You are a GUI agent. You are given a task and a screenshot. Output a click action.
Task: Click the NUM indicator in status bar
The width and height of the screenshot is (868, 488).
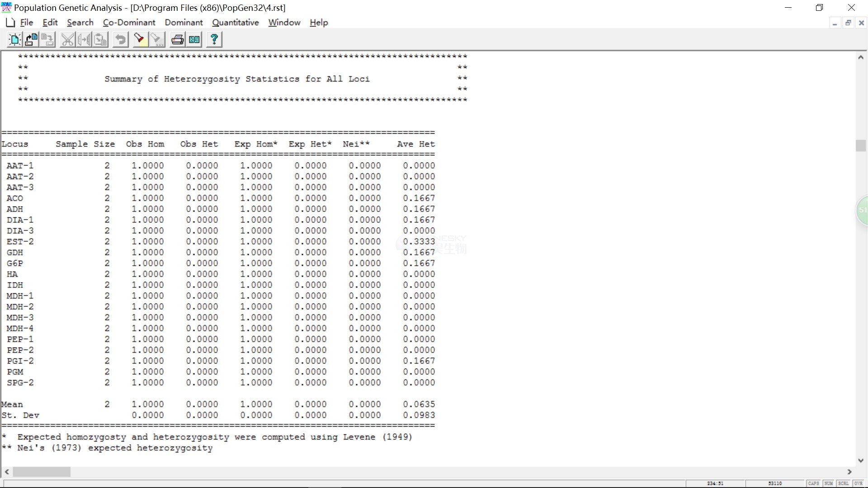pyautogui.click(x=829, y=483)
